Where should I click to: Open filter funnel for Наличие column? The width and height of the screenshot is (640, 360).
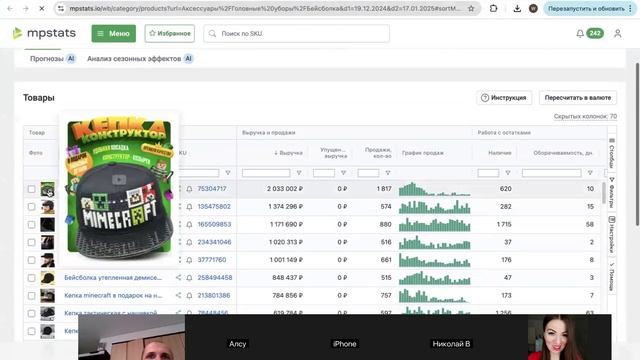(x=508, y=173)
